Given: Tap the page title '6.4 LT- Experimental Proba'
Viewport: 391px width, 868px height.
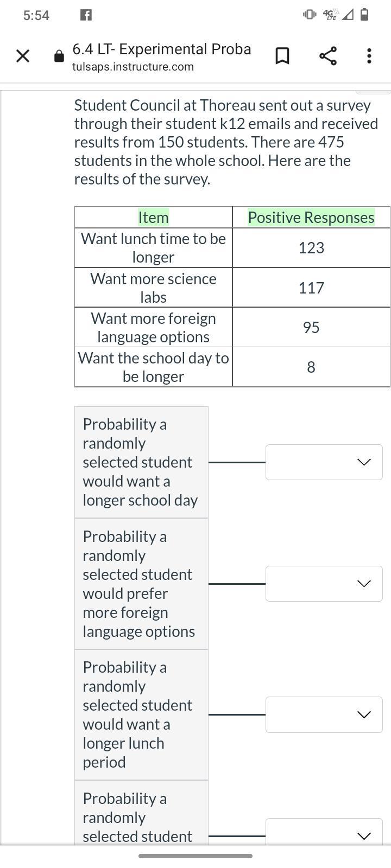Looking at the screenshot, I should click(162, 49).
